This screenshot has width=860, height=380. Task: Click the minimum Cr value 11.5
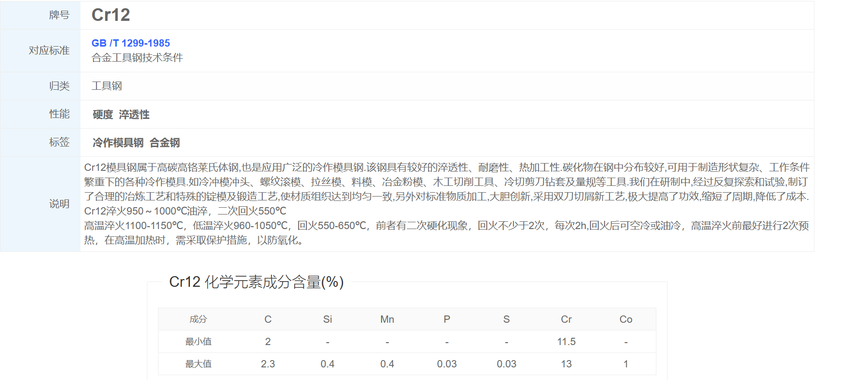pyautogui.click(x=567, y=342)
